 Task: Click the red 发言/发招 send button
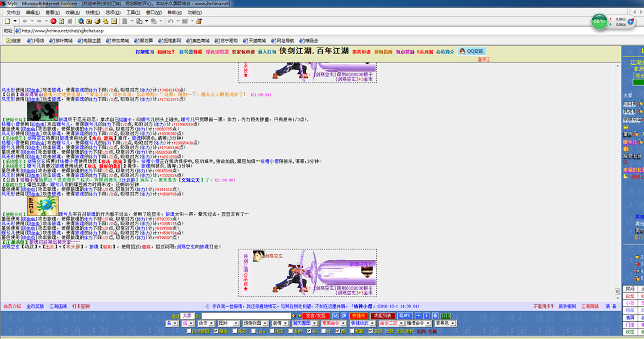[316, 316]
